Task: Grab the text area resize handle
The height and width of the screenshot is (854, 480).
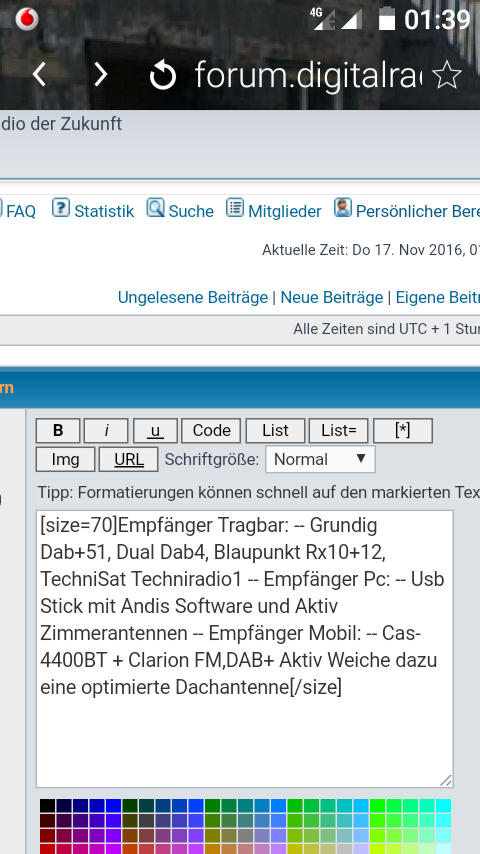Action: click(446, 780)
